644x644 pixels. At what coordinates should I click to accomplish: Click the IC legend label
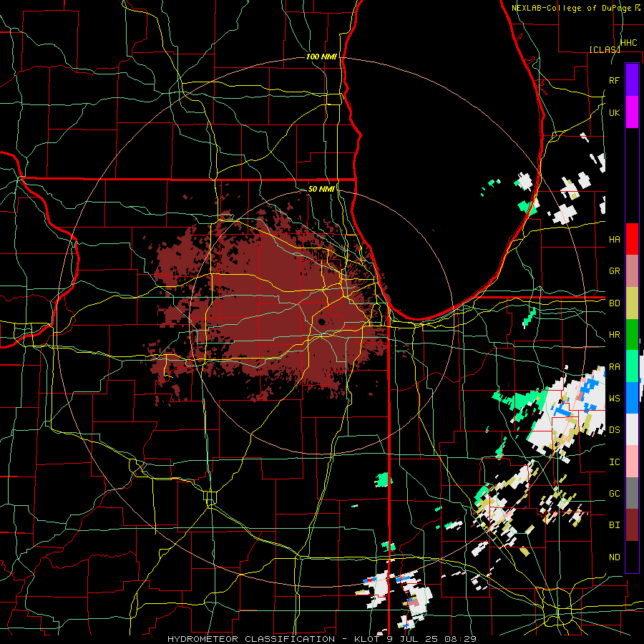[x=614, y=462]
